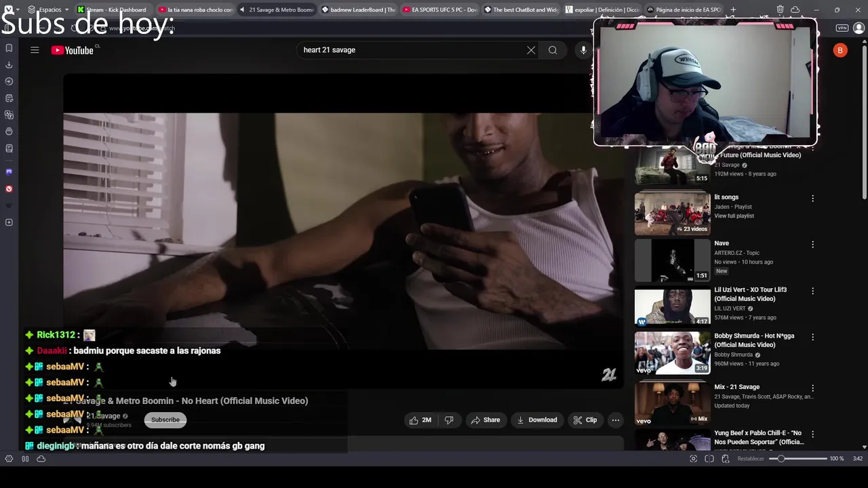Open the reading list panel icon
This screenshot has height=488, width=868.
click(x=9, y=148)
